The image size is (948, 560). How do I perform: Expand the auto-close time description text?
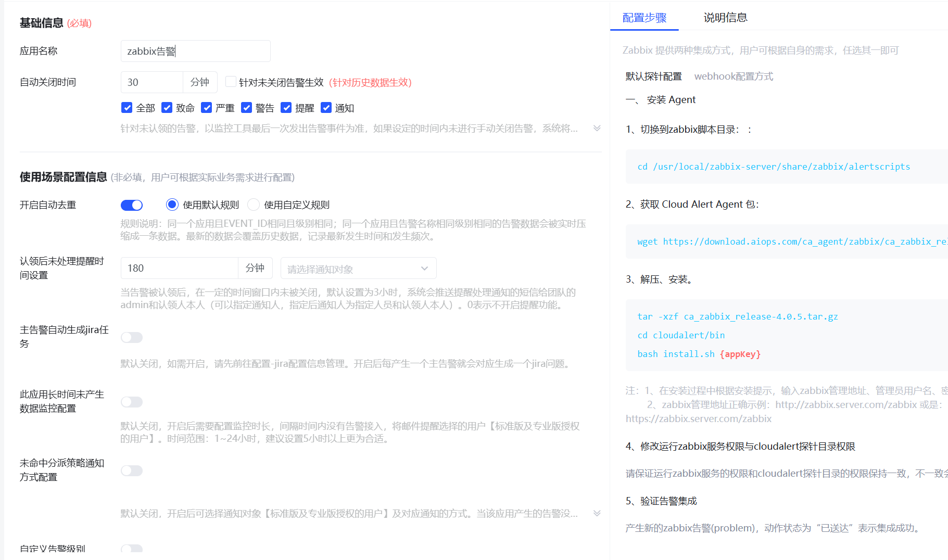[x=597, y=128]
